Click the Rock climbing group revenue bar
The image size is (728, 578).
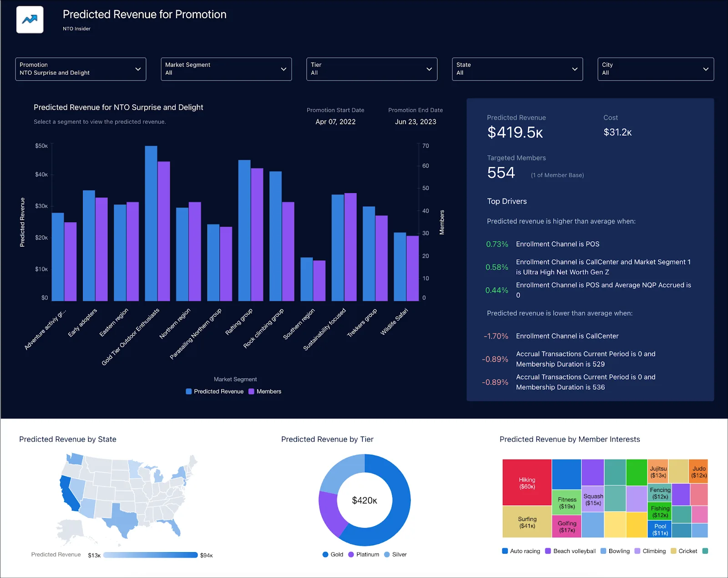275,236
